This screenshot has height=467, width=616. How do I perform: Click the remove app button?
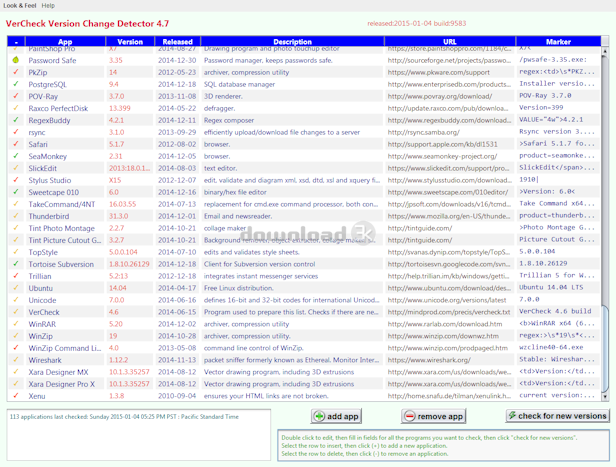(434, 416)
